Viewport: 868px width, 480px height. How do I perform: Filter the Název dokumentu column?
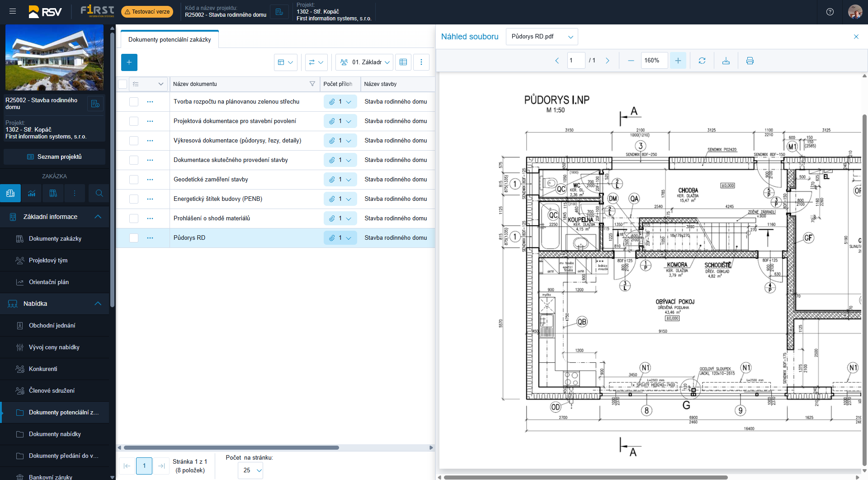[312, 84]
